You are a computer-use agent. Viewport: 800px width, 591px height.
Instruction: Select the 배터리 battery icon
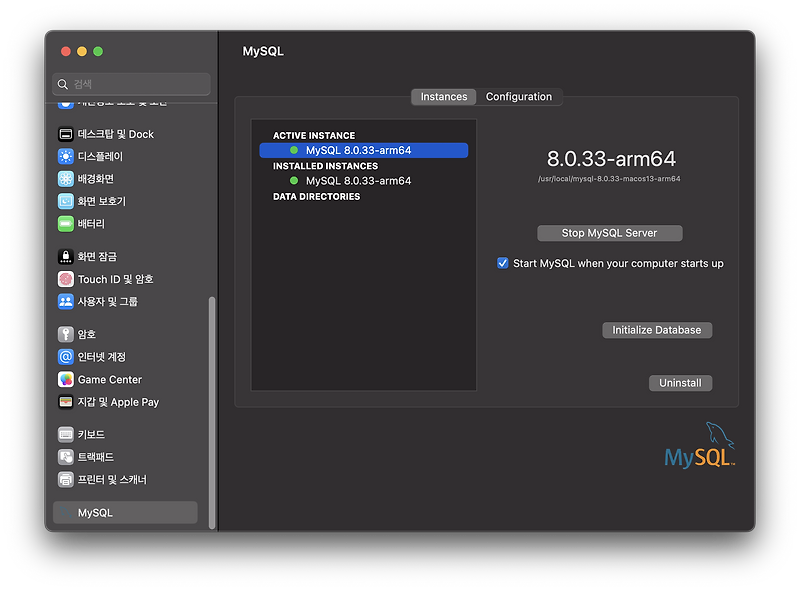[65, 224]
